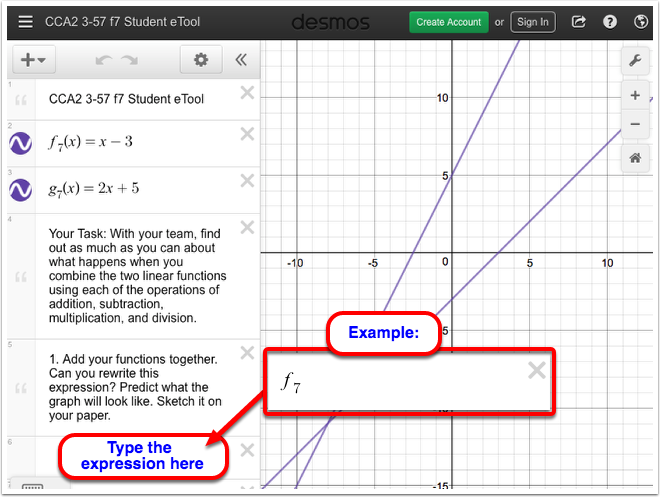Open the edit list gear button
Viewport: 660px width, 497px height.
[x=201, y=60]
